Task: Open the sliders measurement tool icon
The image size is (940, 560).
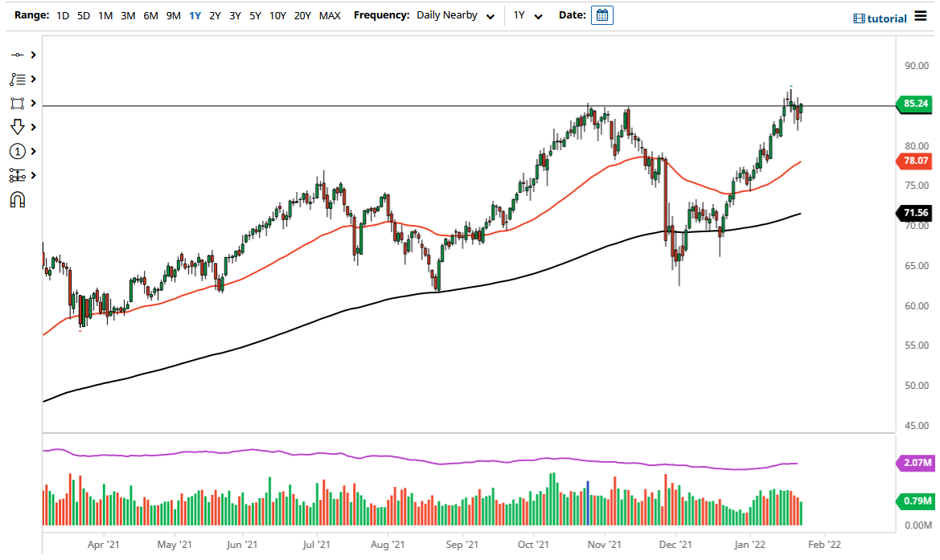Action: point(16,174)
